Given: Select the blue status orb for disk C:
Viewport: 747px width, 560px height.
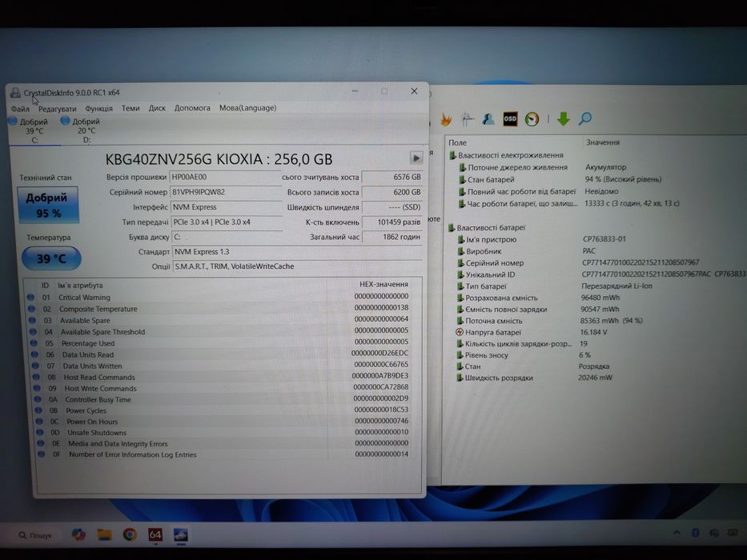Looking at the screenshot, I should 13,121.
